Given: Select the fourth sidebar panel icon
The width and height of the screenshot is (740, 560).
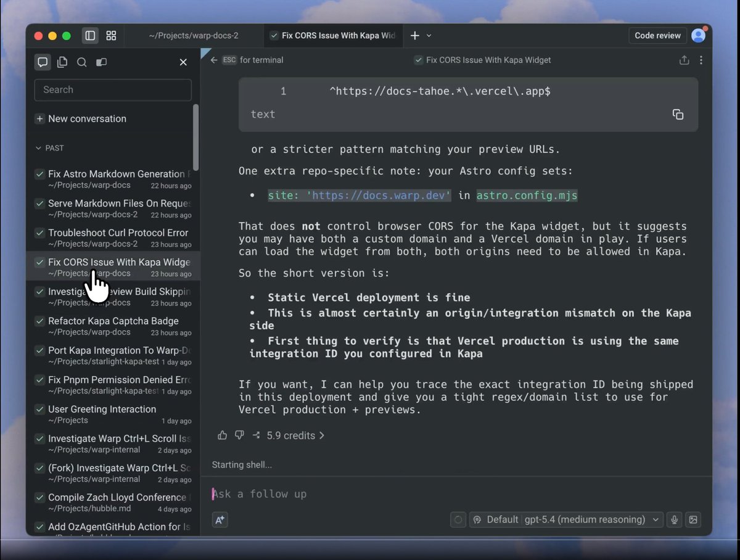Looking at the screenshot, I should 101,62.
